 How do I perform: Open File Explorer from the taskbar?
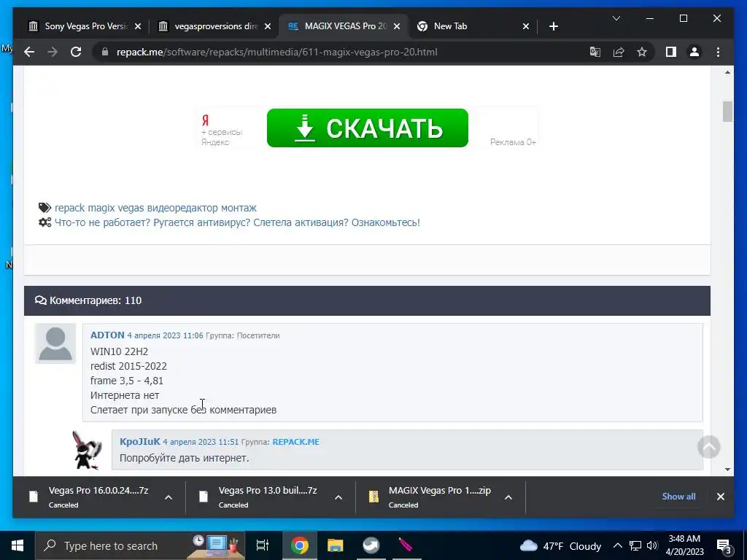[x=336, y=545]
